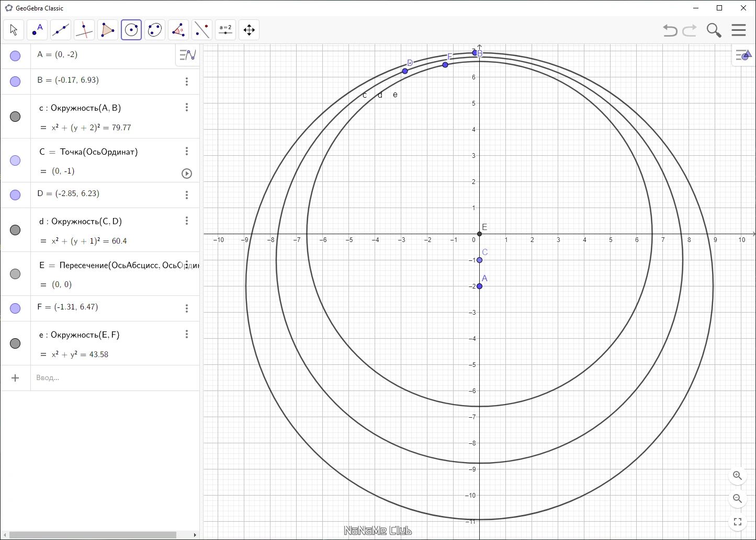The height and width of the screenshot is (540, 756).
Task: Zoom in on the graphics view
Action: (738, 476)
